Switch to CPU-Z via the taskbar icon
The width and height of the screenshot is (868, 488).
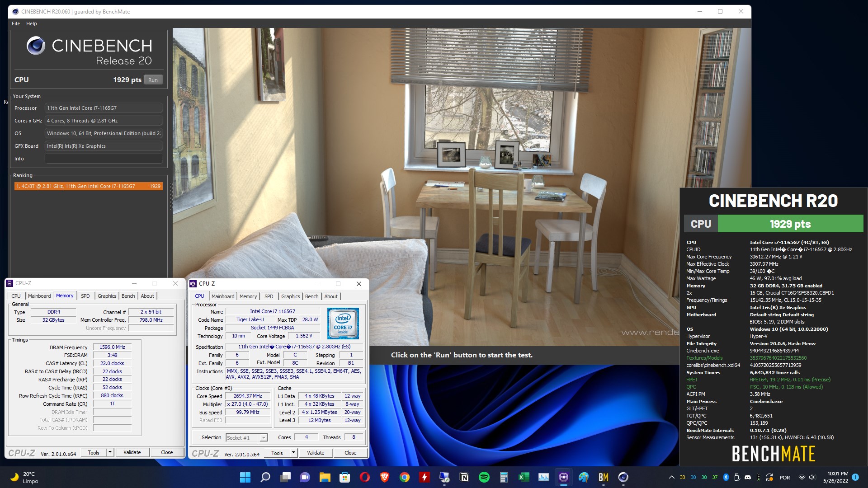564,477
